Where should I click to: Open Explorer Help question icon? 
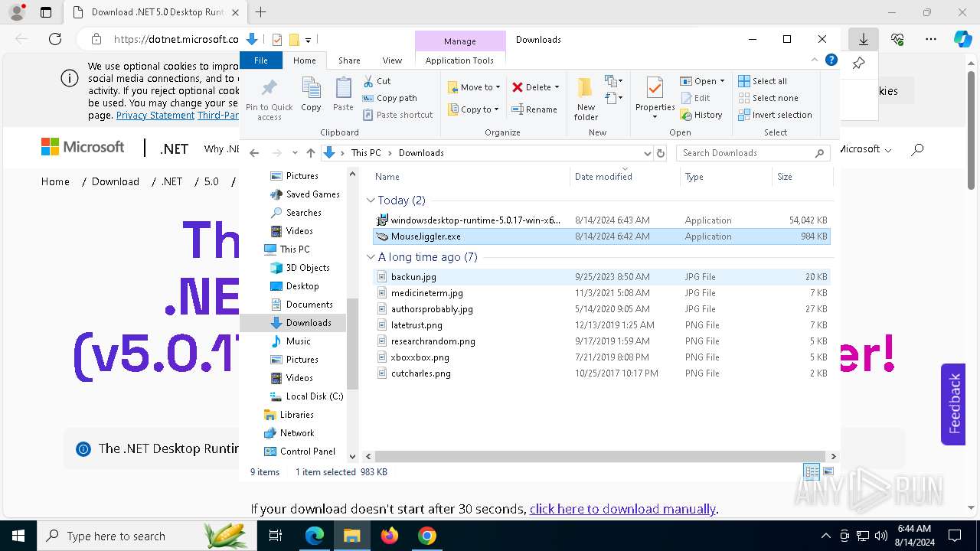point(831,60)
